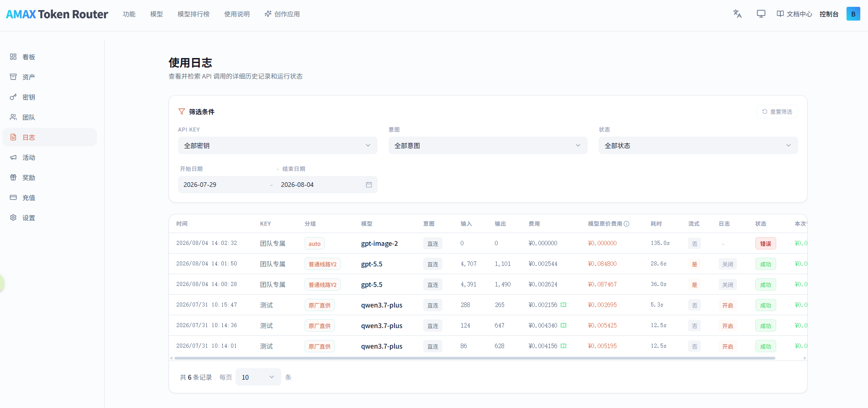Open the 状态 全部状态 dropdown
Viewport: 868px width, 408px height.
[x=698, y=145]
